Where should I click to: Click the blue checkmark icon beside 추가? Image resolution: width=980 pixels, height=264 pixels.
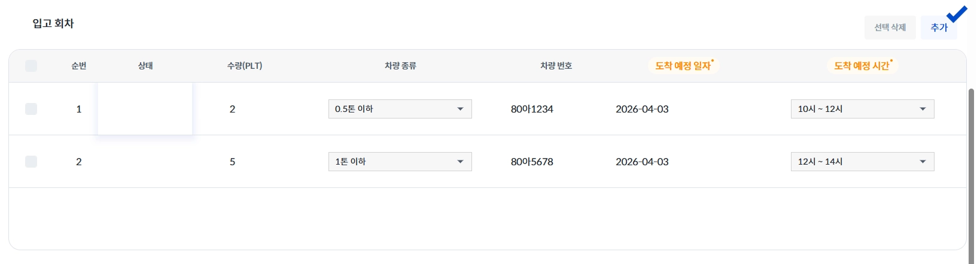[957, 14]
